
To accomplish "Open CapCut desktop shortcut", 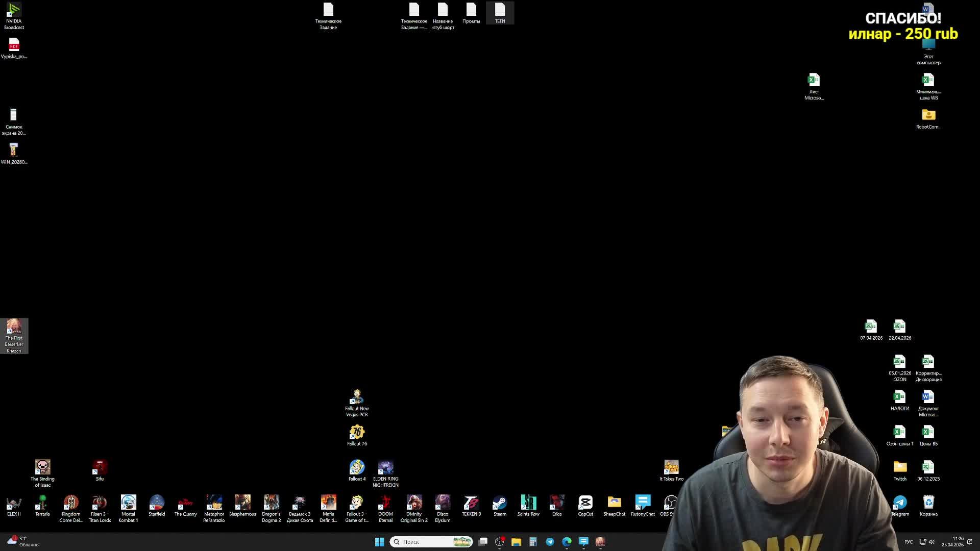I will click(x=585, y=504).
